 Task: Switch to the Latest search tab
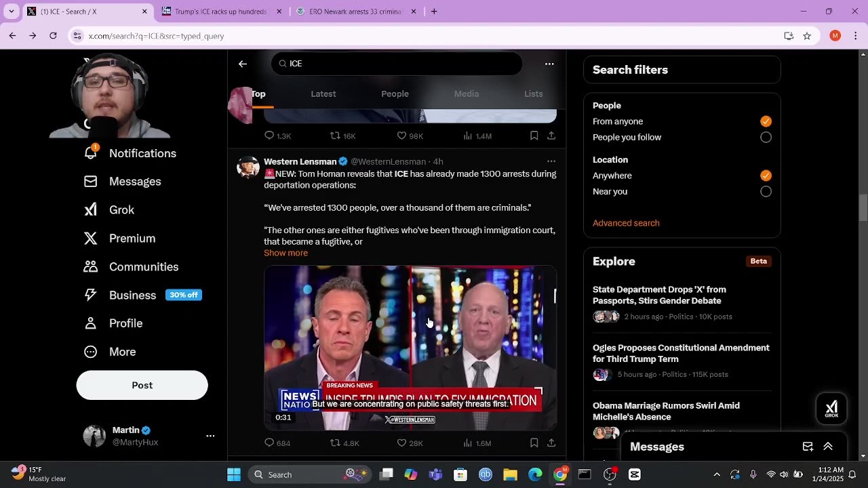[x=323, y=94]
